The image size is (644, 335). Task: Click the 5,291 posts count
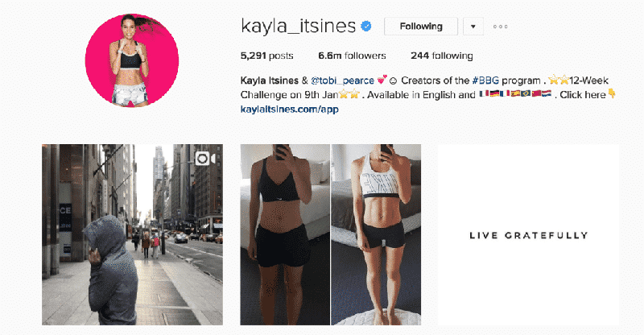(x=267, y=56)
